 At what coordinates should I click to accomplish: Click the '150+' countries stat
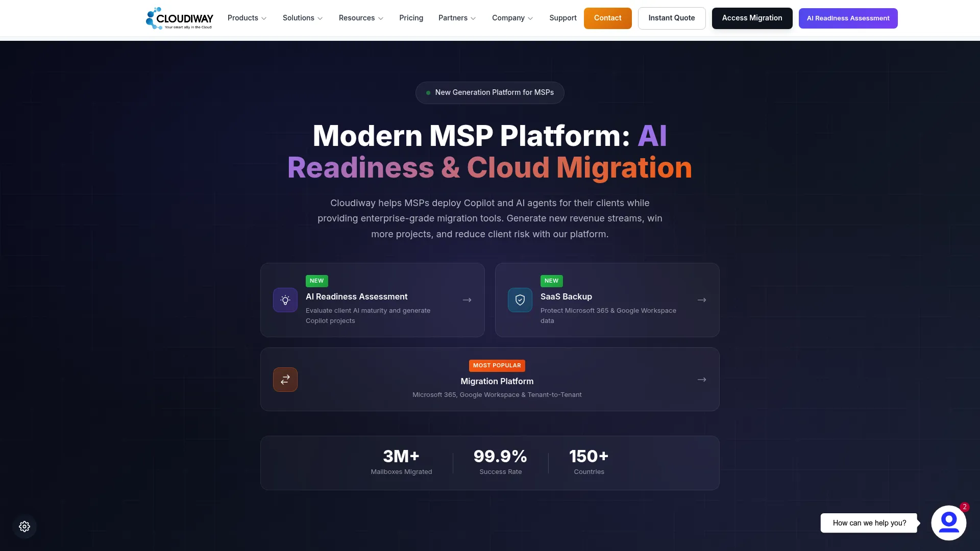point(589,456)
